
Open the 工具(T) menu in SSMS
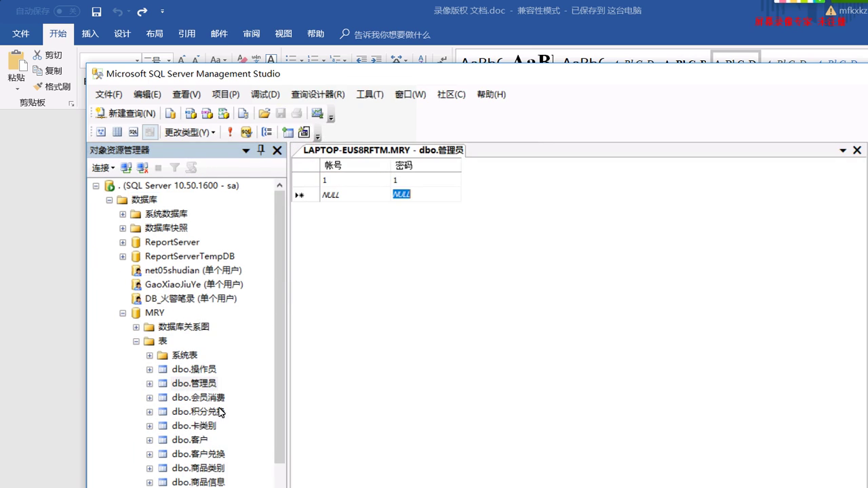370,94
